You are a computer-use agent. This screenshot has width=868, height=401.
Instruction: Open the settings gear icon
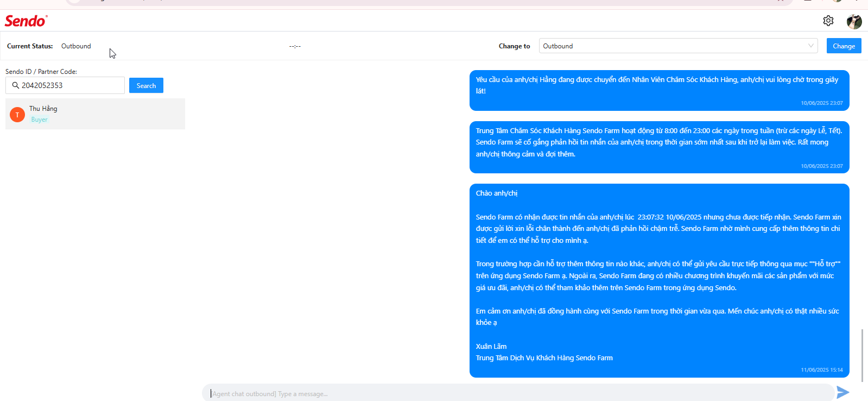coord(828,21)
